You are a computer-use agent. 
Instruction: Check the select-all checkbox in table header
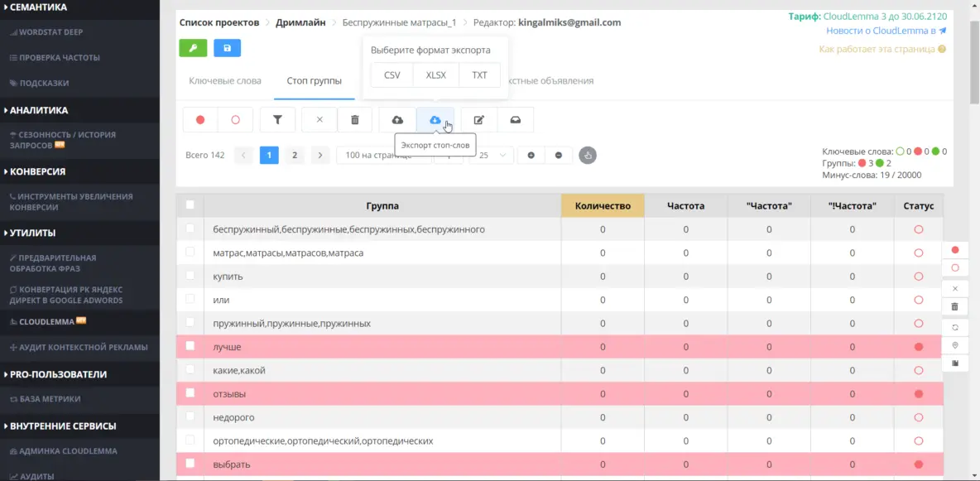click(x=190, y=204)
